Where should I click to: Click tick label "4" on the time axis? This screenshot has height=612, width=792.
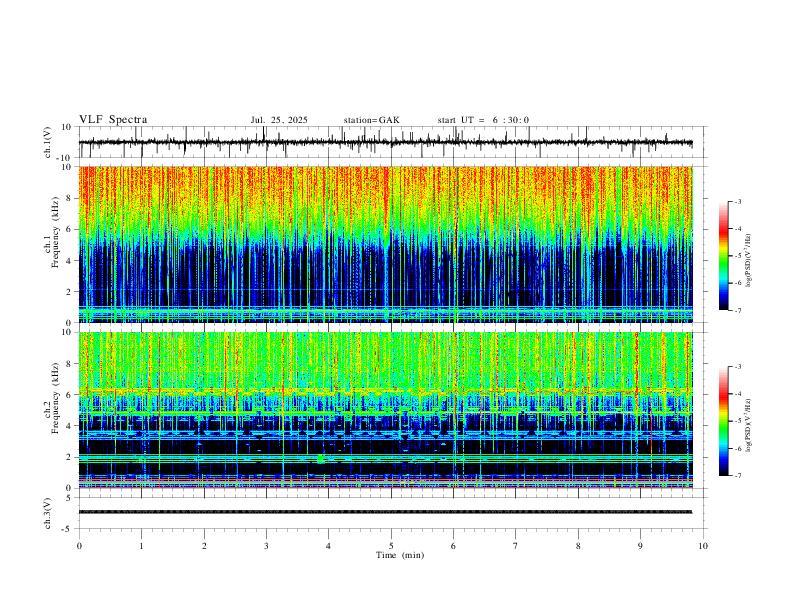[x=329, y=546]
